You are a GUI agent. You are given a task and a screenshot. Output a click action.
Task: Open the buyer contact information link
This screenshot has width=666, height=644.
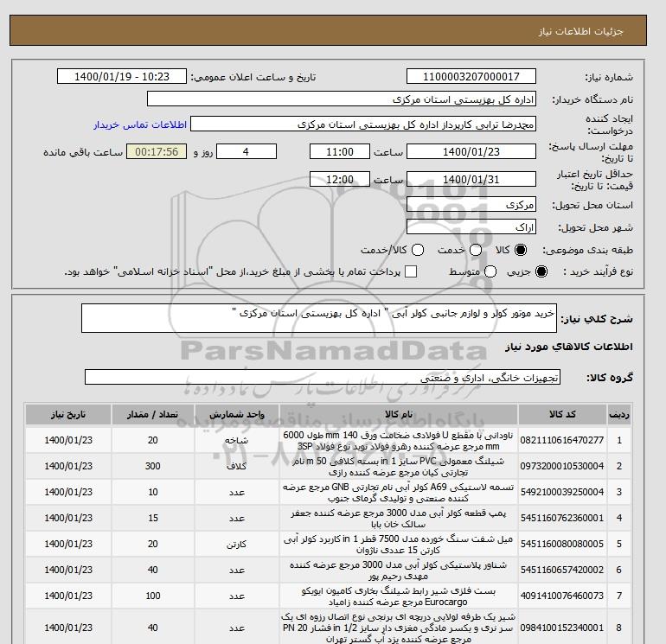pos(140,124)
